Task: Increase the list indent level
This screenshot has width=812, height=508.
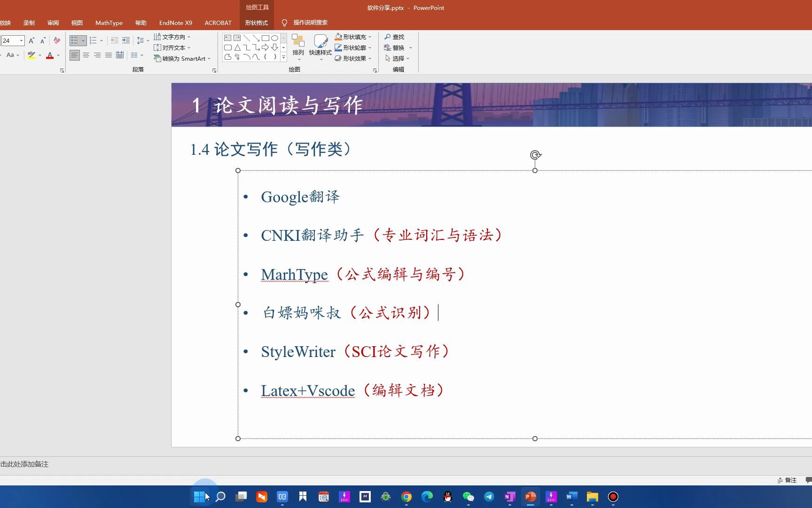Action: click(x=126, y=41)
